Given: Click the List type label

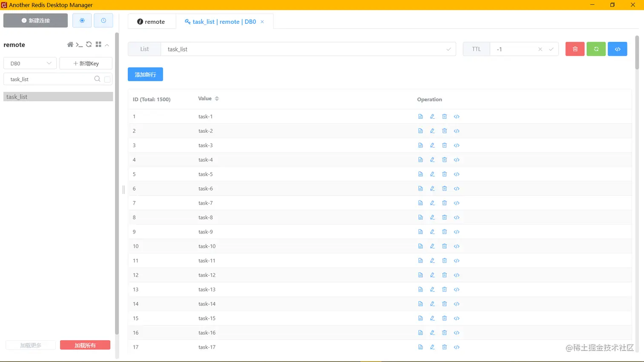Looking at the screenshot, I should (x=144, y=49).
